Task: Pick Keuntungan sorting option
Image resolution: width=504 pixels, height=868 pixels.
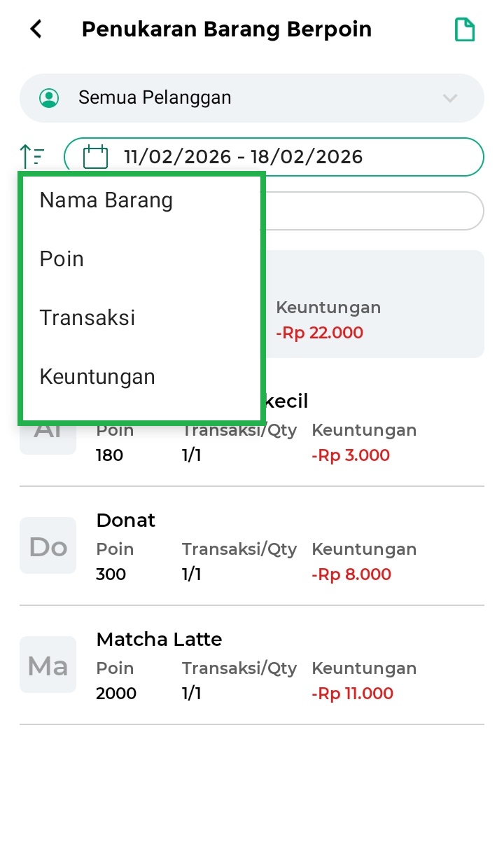Action: (97, 377)
